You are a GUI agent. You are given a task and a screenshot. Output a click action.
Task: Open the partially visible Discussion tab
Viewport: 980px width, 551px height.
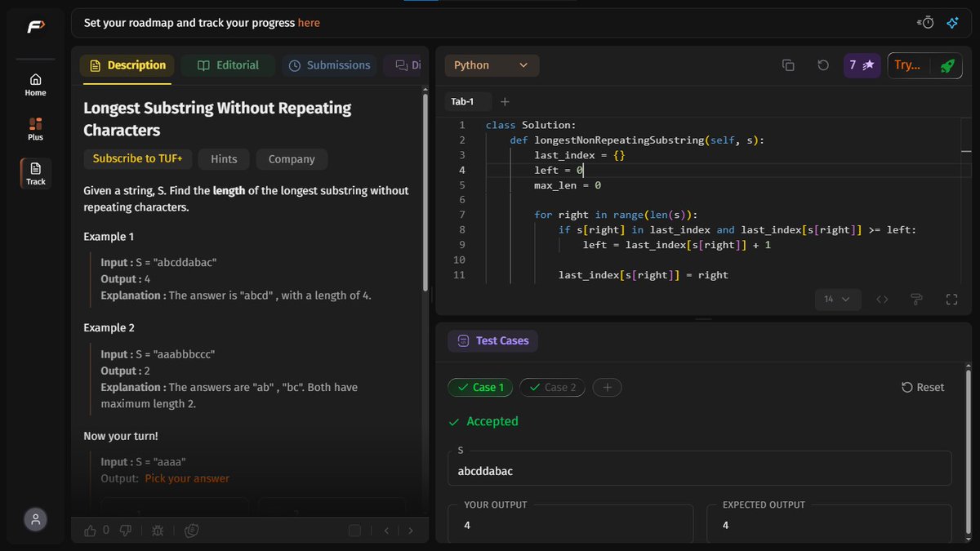[x=403, y=65]
